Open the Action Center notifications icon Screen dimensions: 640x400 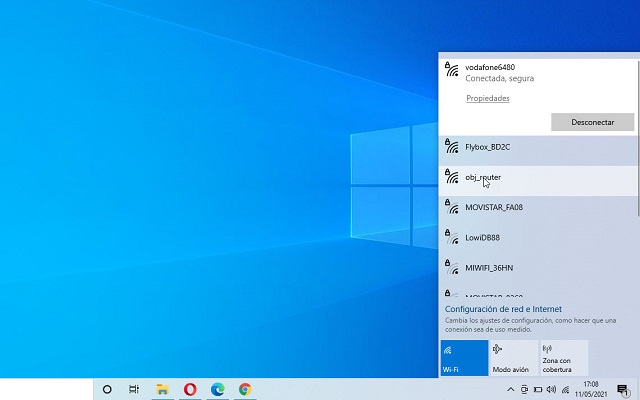[x=623, y=390]
